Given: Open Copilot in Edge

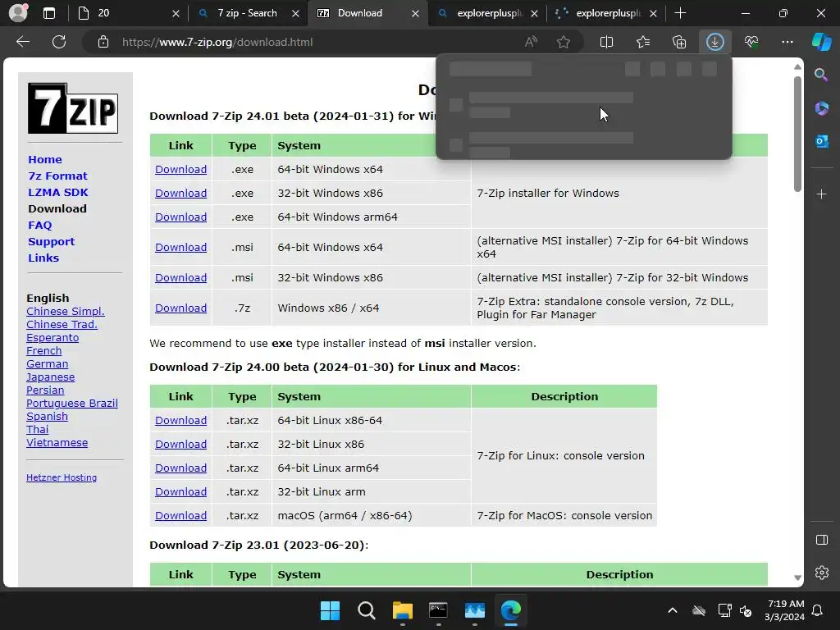Looking at the screenshot, I should [822, 42].
